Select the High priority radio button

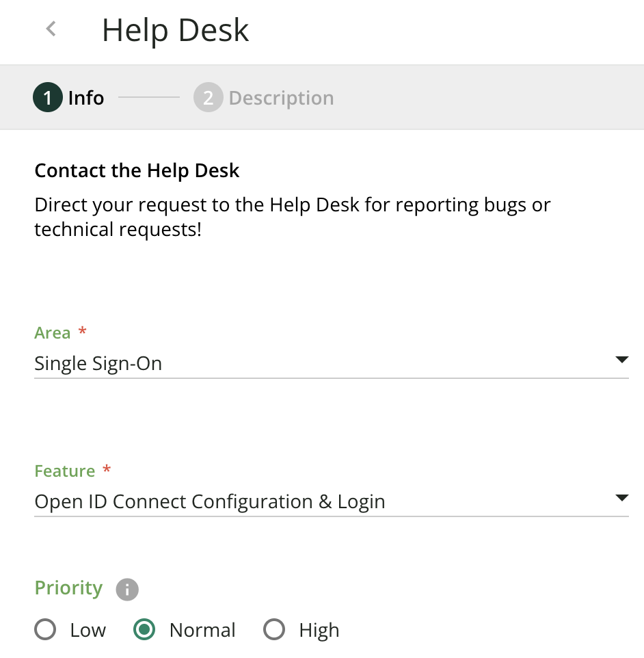(x=274, y=630)
